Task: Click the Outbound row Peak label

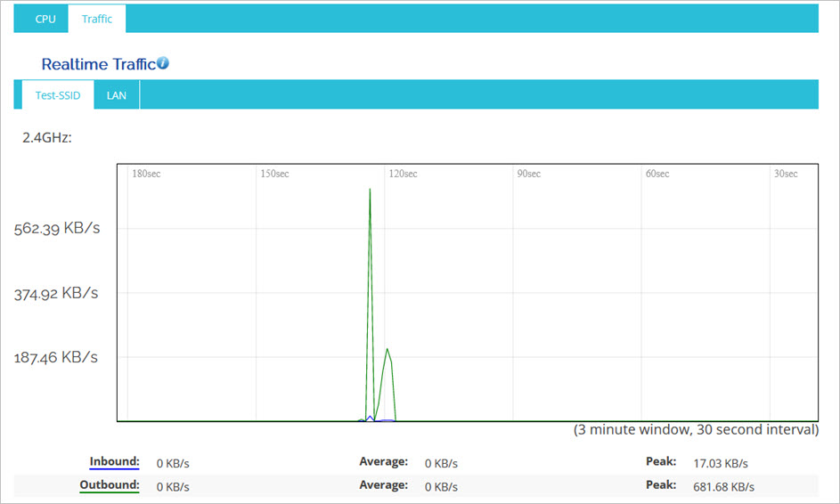Action: coord(661,484)
